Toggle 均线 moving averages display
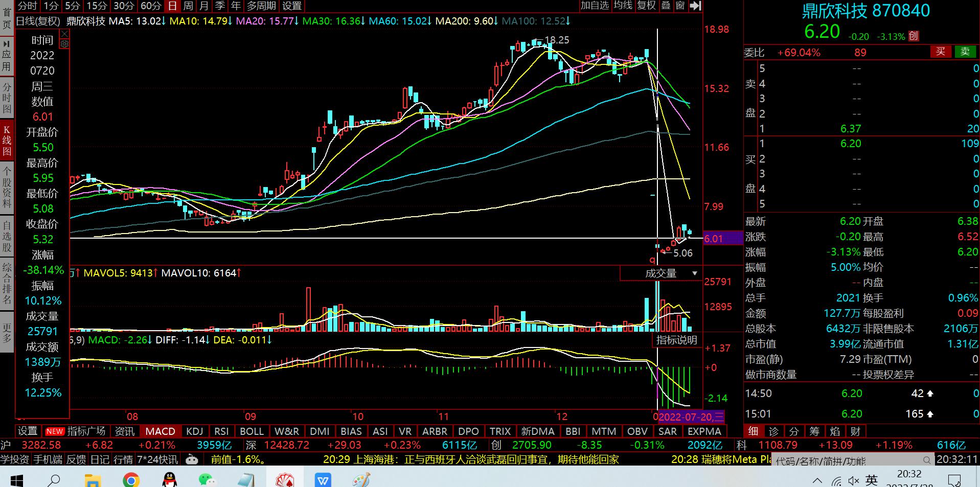 [623, 6]
